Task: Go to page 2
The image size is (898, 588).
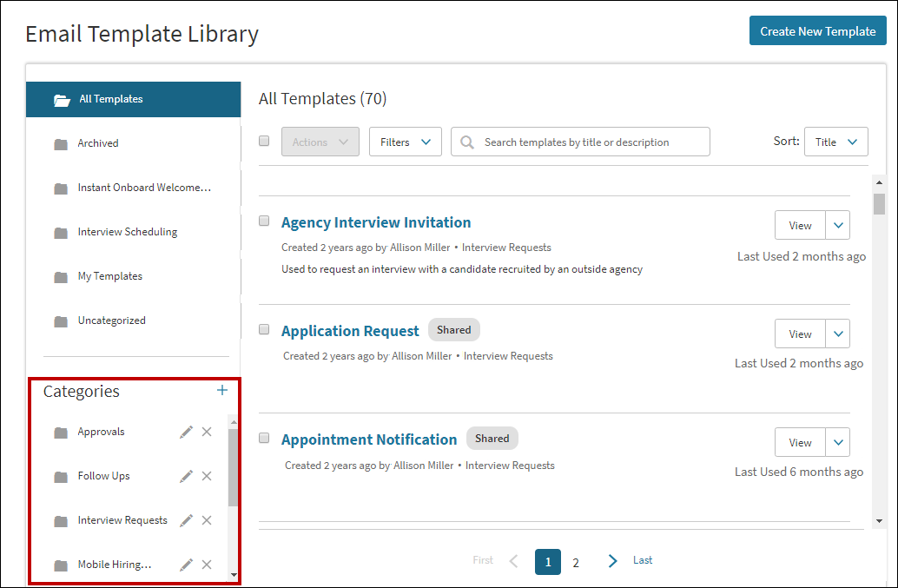Action: (576, 562)
